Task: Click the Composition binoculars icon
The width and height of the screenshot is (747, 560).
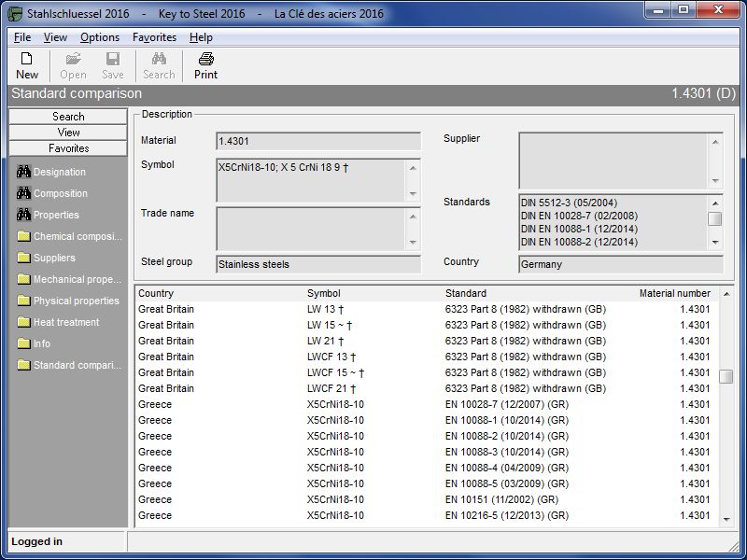Action: point(23,193)
